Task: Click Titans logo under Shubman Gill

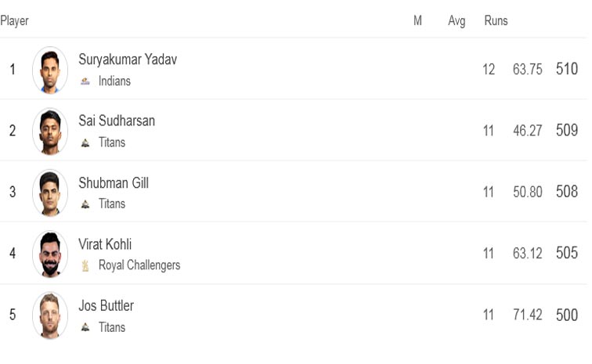Action: (x=85, y=204)
